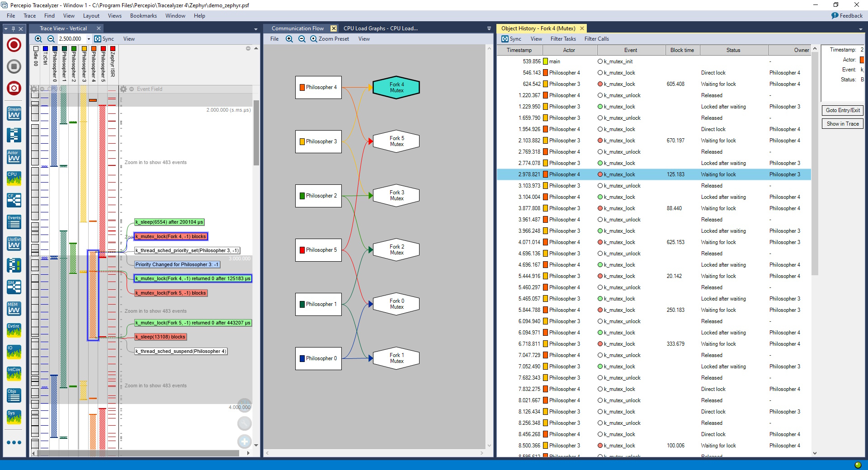Open the Events list view icon
The image size is (868, 470).
click(14, 222)
